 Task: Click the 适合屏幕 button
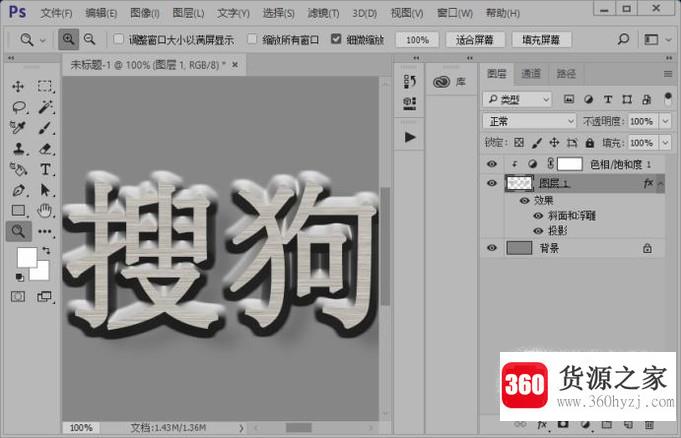click(475, 40)
